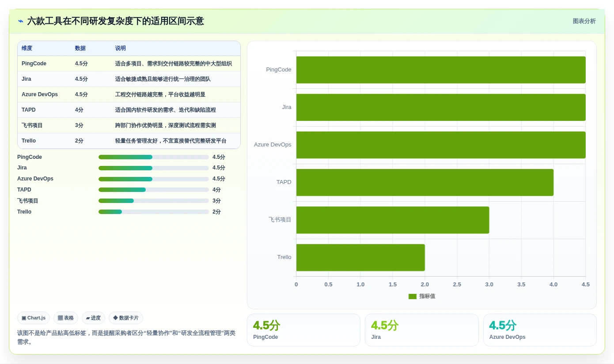Select the 进度 chip

pos(93,318)
